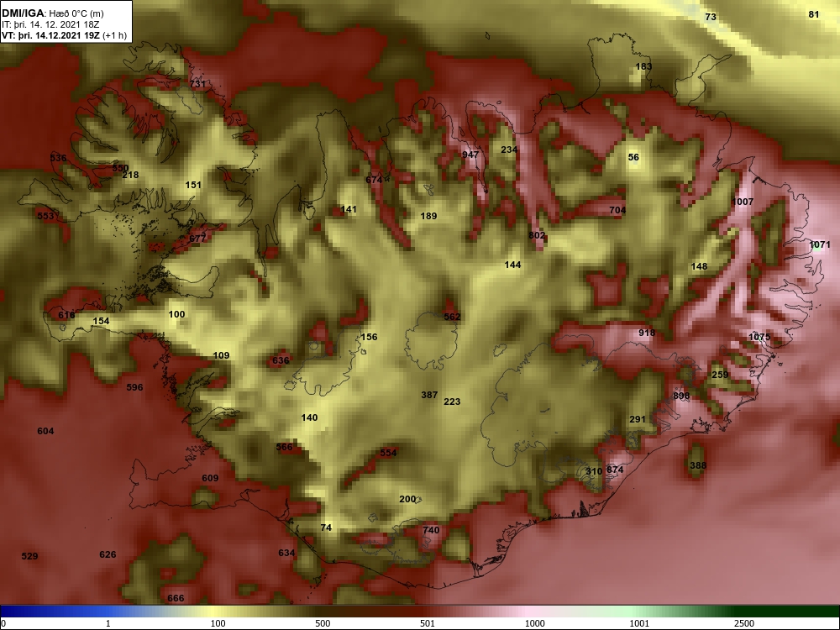Click the 740 height value
840x630 pixels.
[431, 530]
